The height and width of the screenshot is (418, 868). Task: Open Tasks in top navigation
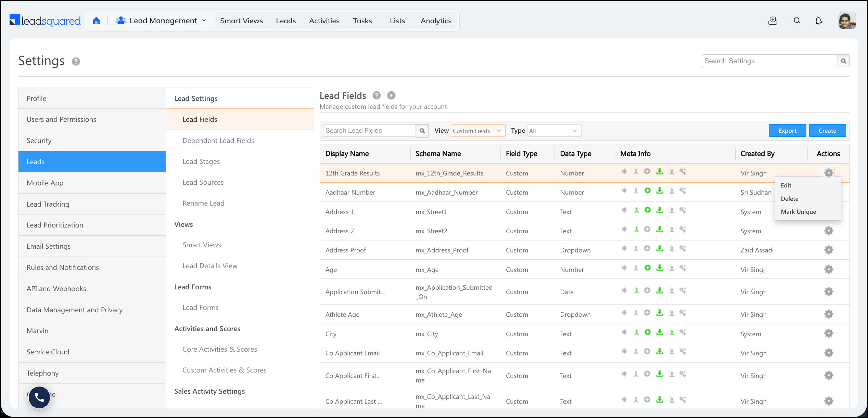click(x=362, y=21)
